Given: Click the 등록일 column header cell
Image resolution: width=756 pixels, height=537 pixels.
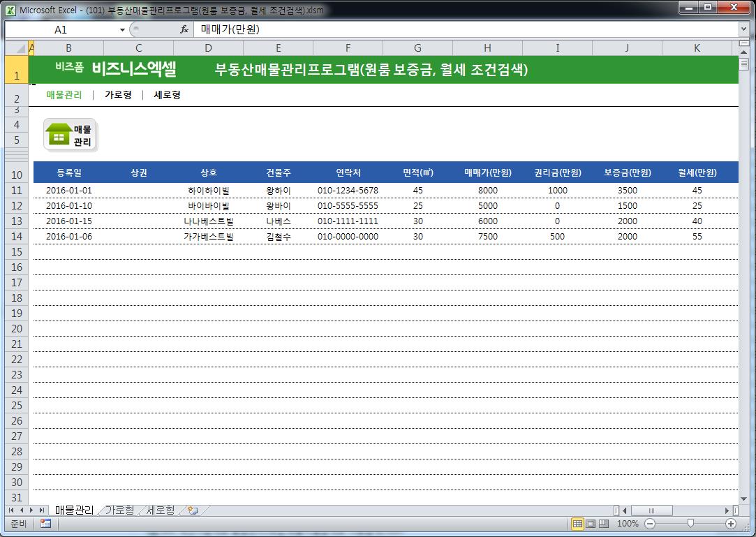Looking at the screenshot, I should pyautogui.click(x=69, y=172).
